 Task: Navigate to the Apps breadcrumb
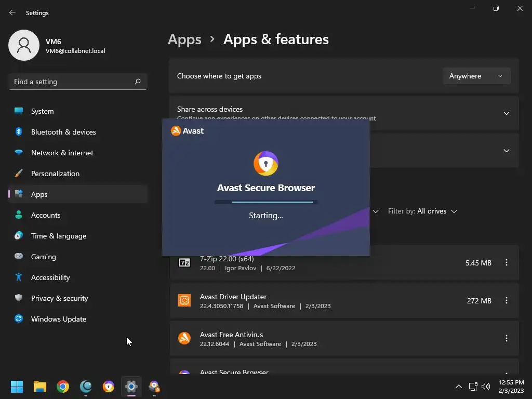[x=184, y=39]
